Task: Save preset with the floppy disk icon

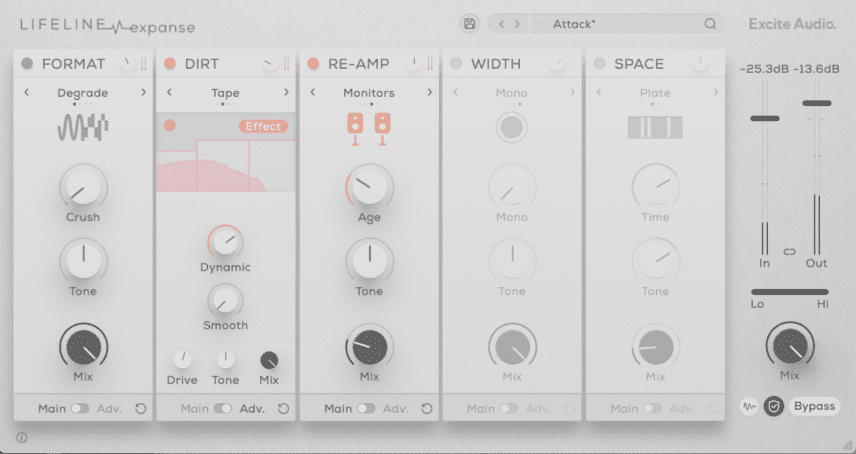Action: [x=469, y=24]
